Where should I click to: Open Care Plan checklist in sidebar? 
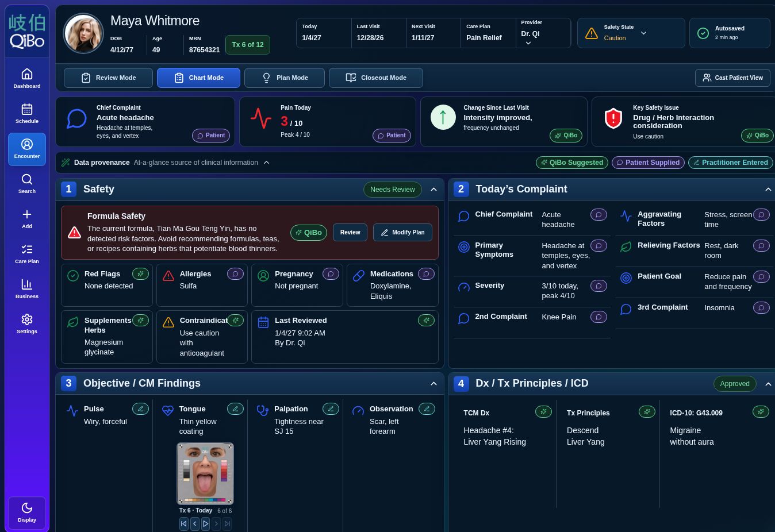27,254
